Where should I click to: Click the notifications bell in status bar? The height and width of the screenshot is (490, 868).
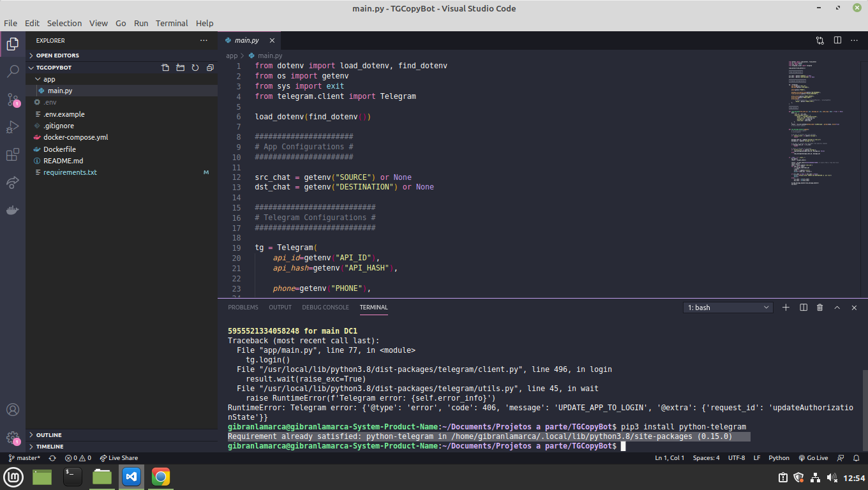click(856, 457)
